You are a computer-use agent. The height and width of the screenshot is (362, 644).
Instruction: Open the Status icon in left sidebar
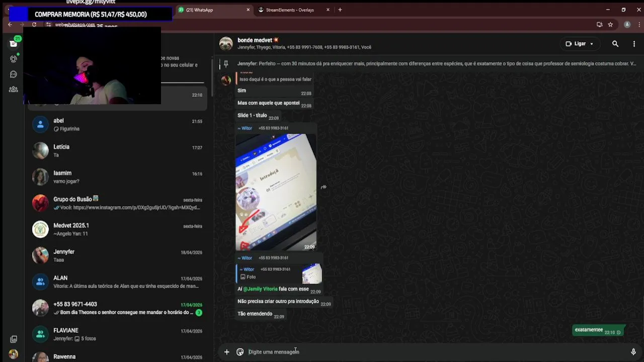(14, 59)
